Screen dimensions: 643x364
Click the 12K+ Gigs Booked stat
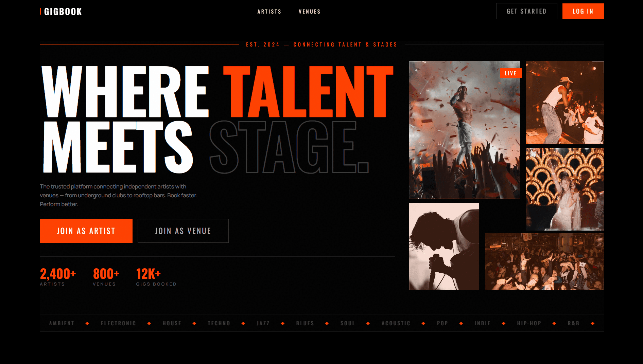point(156,277)
